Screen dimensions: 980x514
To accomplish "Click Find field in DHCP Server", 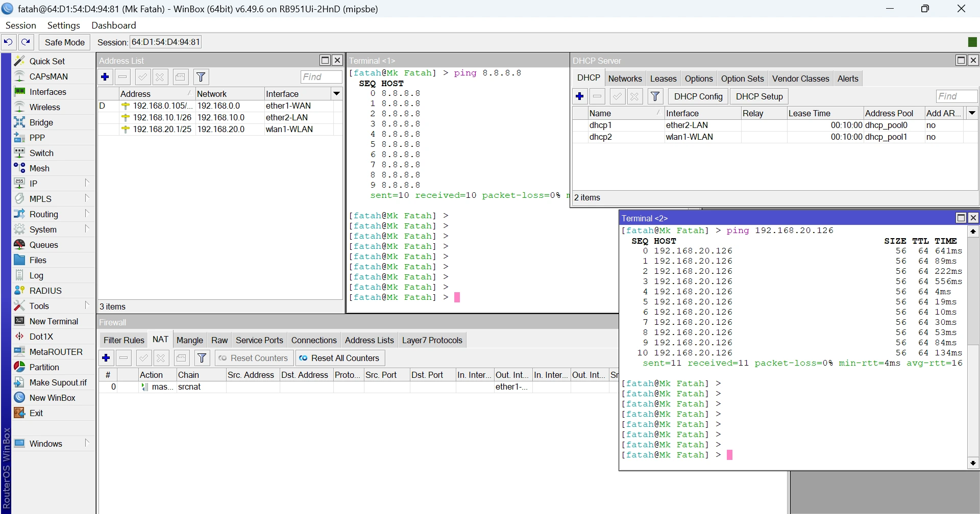I will click(x=957, y=96).
